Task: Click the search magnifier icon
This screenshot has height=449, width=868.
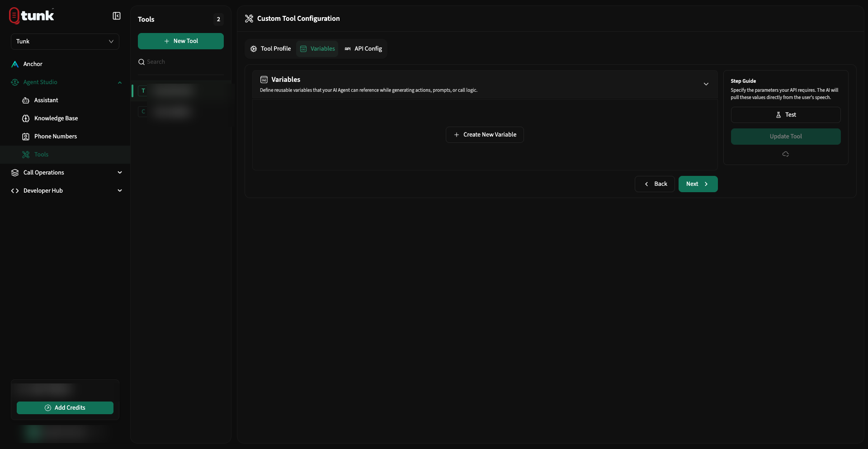Action: pos(142,62)
